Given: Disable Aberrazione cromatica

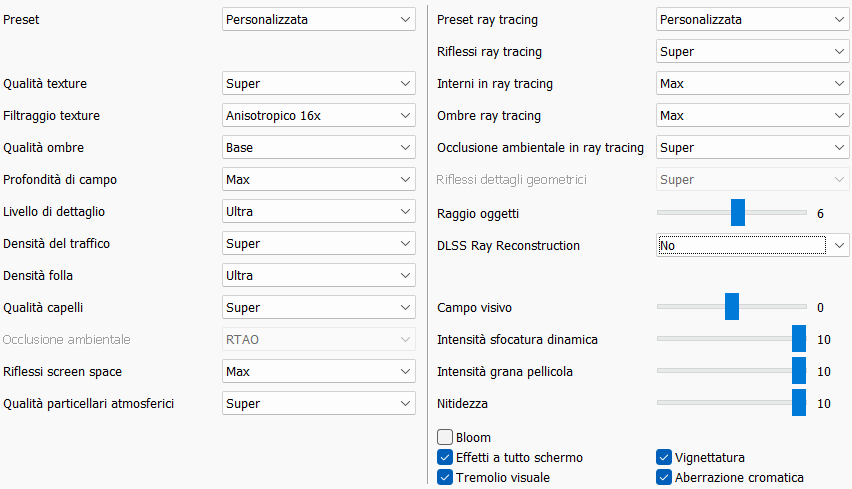Looking at the screenshot, I should 664,477.
